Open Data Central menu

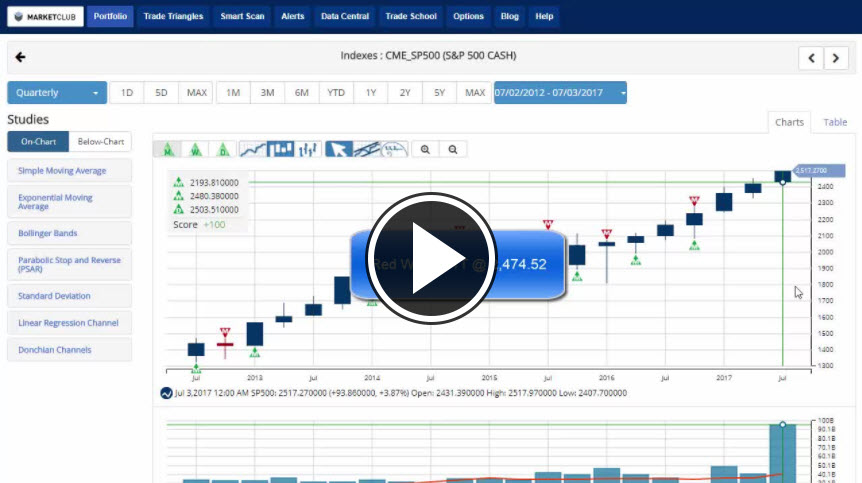point(345,16)
